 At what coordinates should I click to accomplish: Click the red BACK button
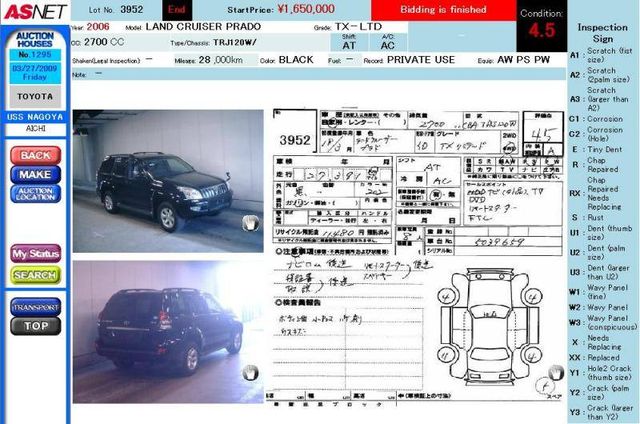(36, 155)
